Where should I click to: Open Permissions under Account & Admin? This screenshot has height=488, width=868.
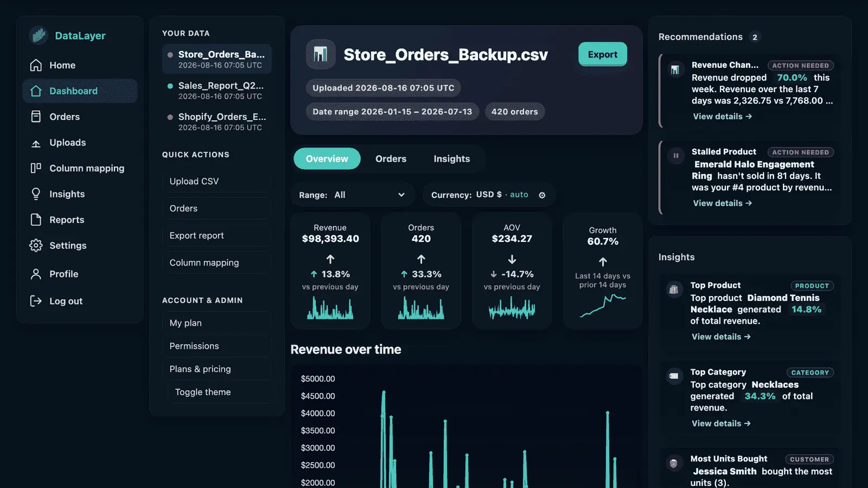tap(217, 346)
